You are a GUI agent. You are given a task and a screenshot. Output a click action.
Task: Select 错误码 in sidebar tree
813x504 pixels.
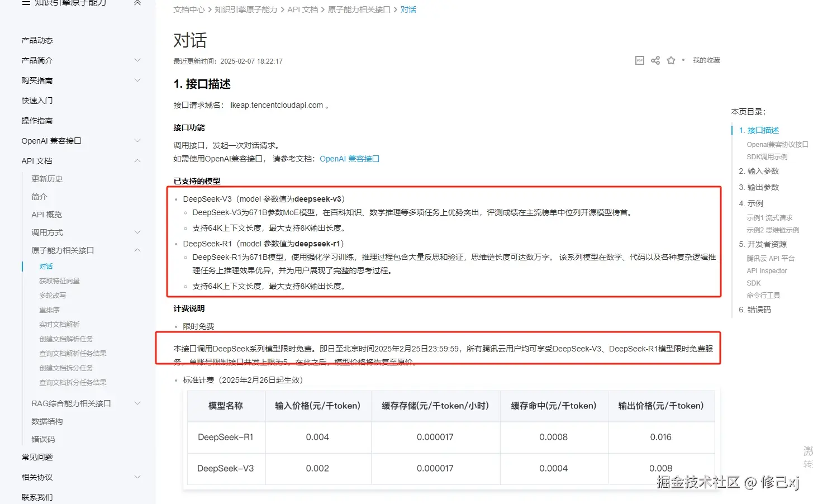[43, 439]
